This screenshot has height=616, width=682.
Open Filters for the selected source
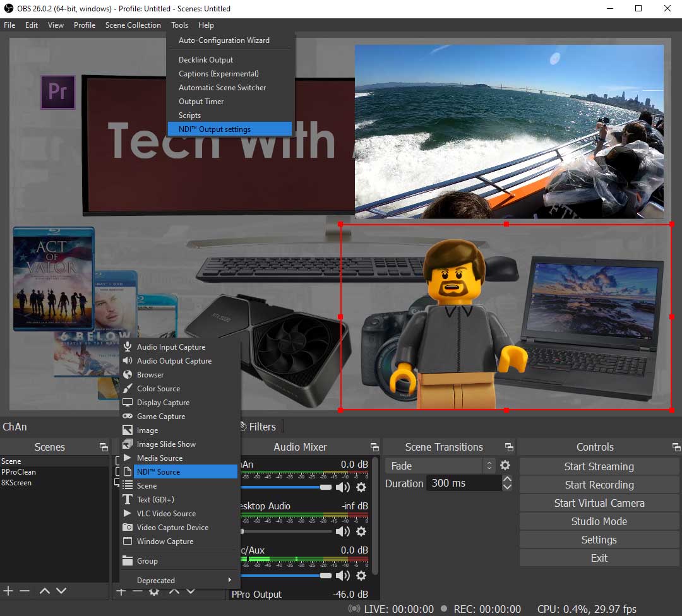[258, 427]
